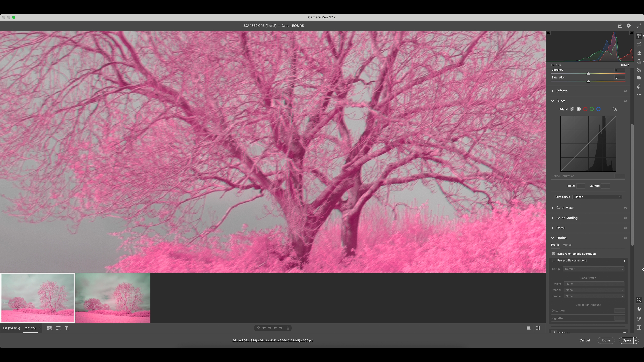This screenshot has width=644, height=362.
Task: Uncheck Remove chromatic aberration
Action: pyautogui.click(x=554, y=254)
